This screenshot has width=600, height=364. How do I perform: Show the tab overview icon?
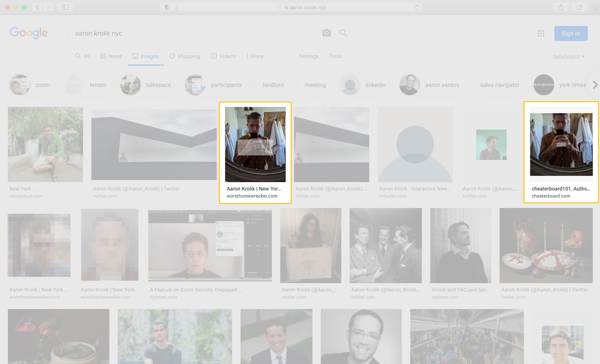click(579, 7)
